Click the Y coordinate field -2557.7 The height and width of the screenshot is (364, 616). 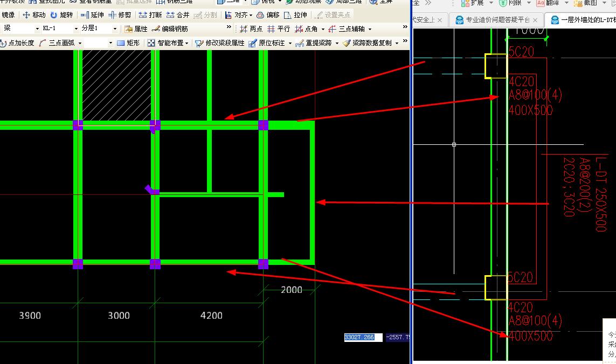[x=398, y=337]
